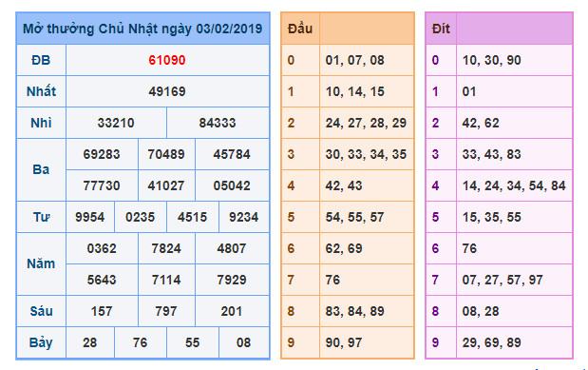Click Đầu row values '54, 55, 57'
This screenshot has height=370, width=588.
[x=354, y=217]
